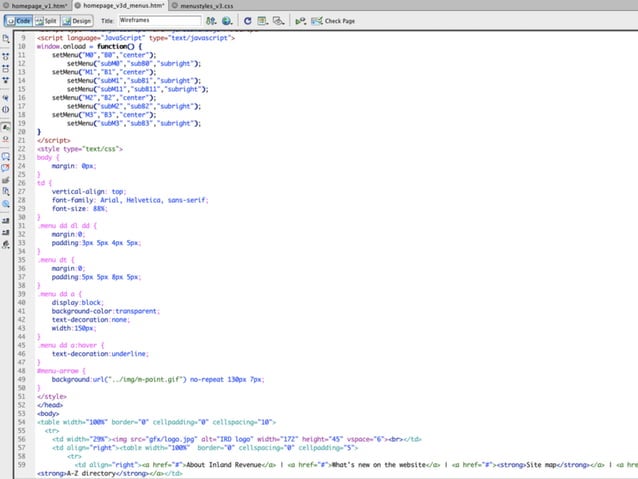Click the Check Page button

[x=335, y=20]
